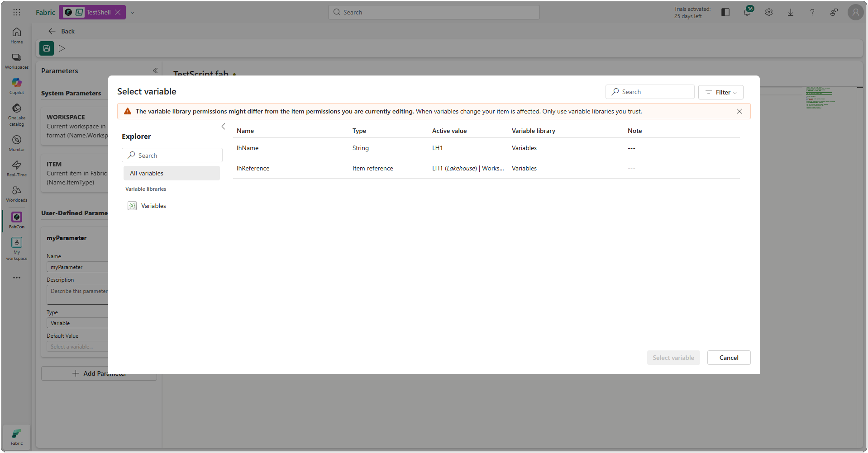Expand the dropdown beside TestShell tab

pyautogui.click(x=133, y=12)
